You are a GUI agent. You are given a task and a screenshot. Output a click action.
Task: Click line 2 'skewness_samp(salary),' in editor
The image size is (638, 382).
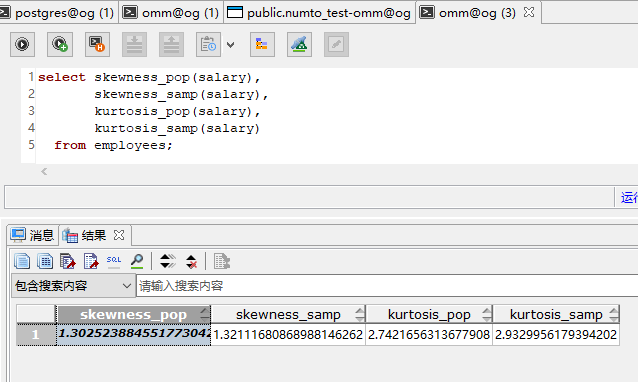pyautogui.click(x=181, y=94)
